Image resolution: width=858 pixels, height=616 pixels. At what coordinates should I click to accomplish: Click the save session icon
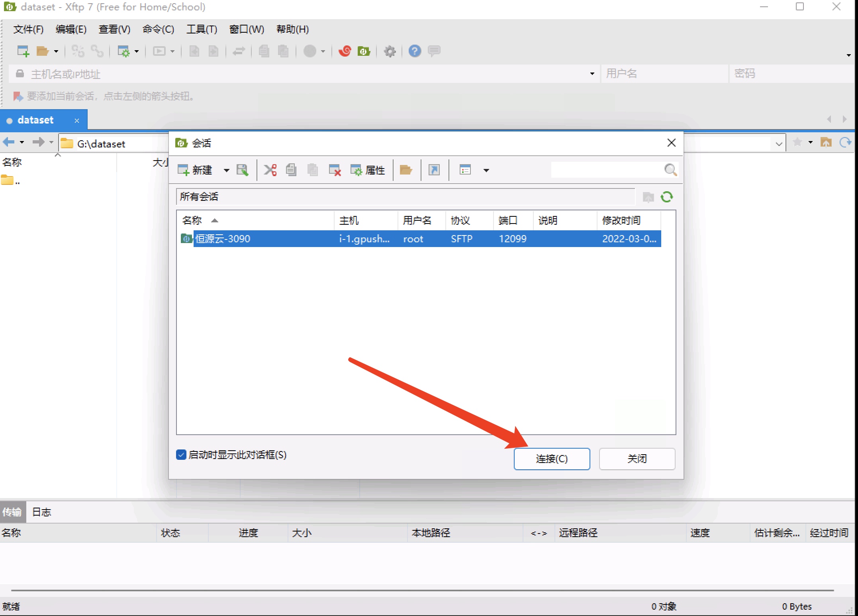pos(242,170)
